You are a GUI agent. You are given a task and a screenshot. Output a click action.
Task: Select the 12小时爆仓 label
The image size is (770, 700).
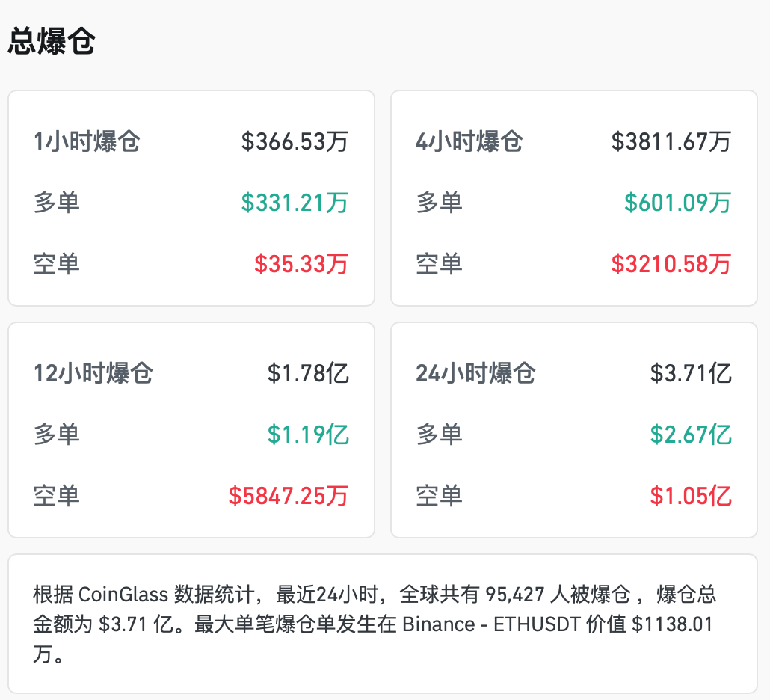(x=93, y=373)
